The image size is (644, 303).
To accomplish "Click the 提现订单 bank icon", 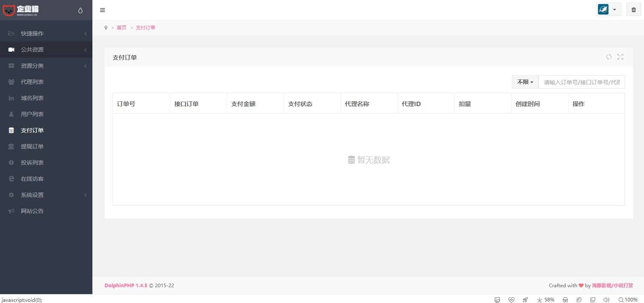I will [11, 146].
